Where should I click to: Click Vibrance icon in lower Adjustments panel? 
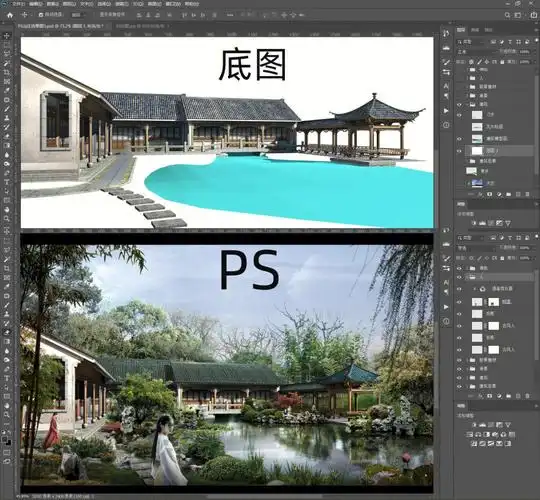pyautogui.click(x=508, y=425)
